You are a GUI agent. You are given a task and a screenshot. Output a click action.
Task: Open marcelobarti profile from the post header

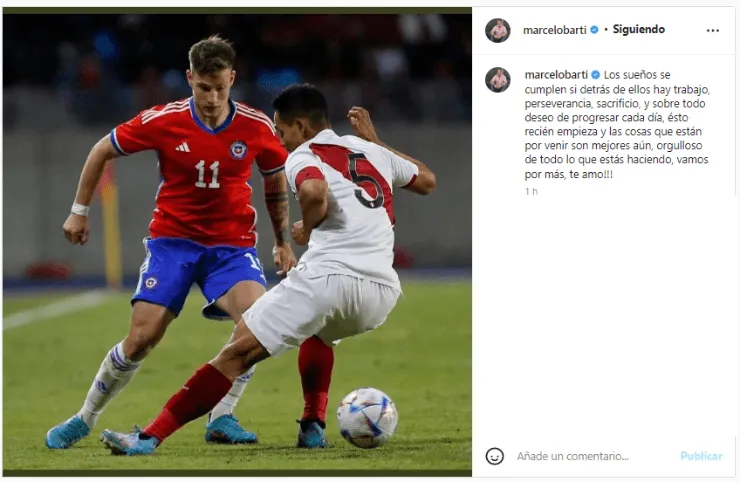(x=555, y=30)
